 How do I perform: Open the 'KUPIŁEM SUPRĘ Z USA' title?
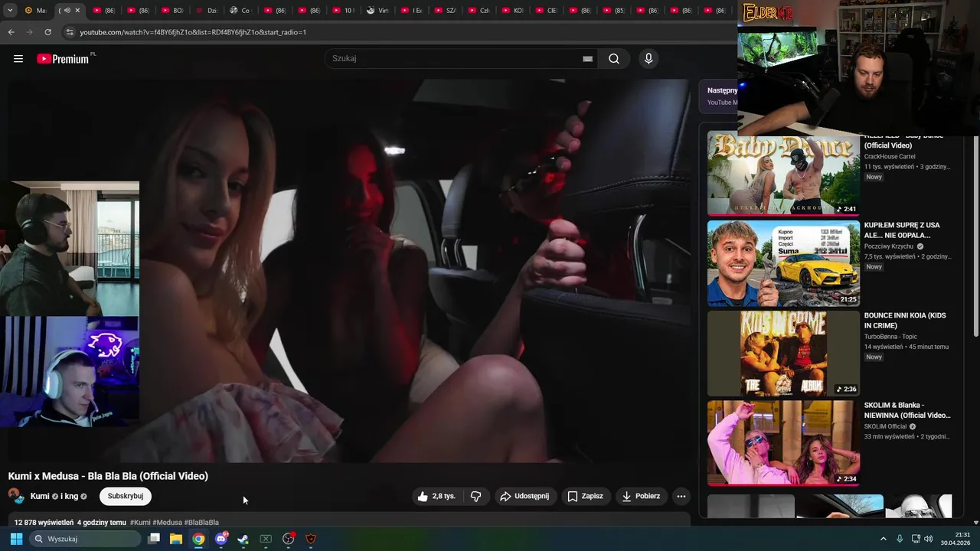coord(902,230)
